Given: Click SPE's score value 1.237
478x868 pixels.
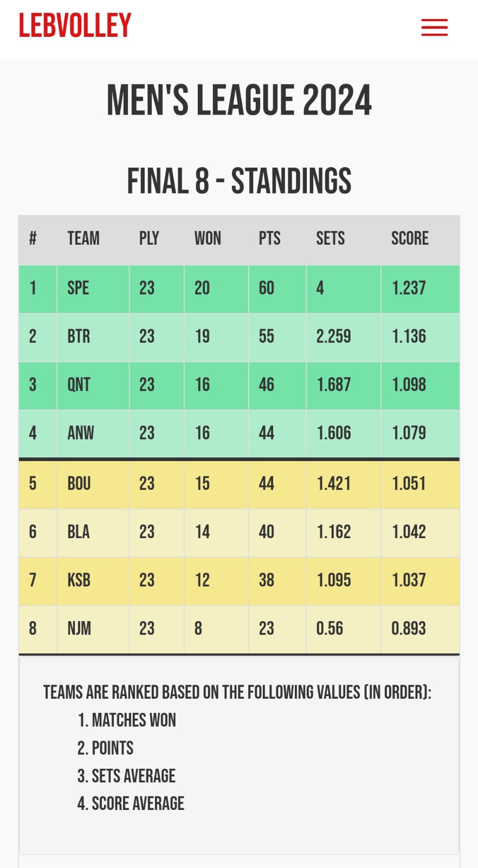Looking at the screenshot, I should (x=409, y=288).
